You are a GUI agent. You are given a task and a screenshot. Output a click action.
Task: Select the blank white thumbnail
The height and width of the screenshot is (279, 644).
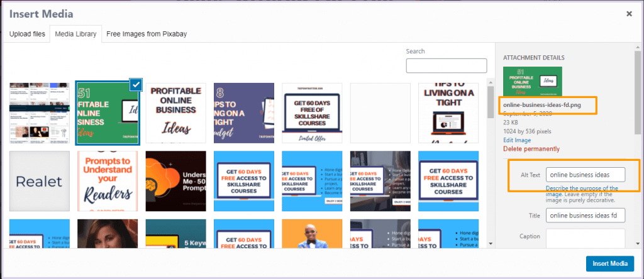pyautogui.click(x=380, y=113)
